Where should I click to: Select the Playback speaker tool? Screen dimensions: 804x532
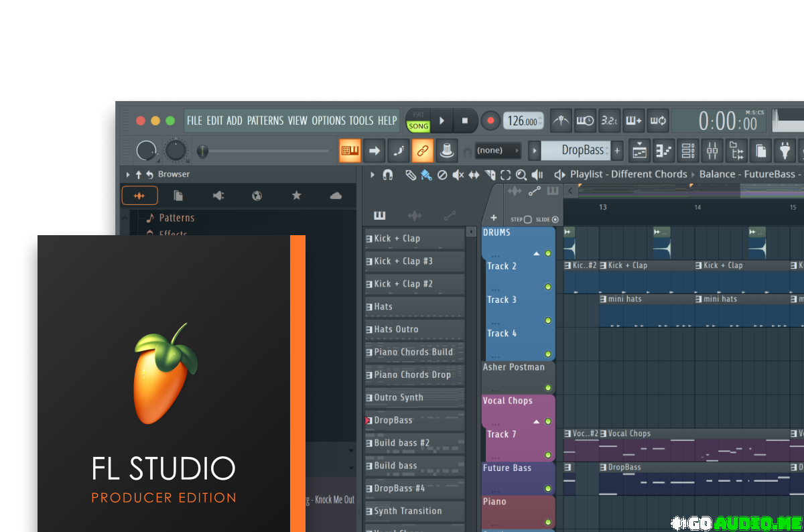(x=537, y=175)
